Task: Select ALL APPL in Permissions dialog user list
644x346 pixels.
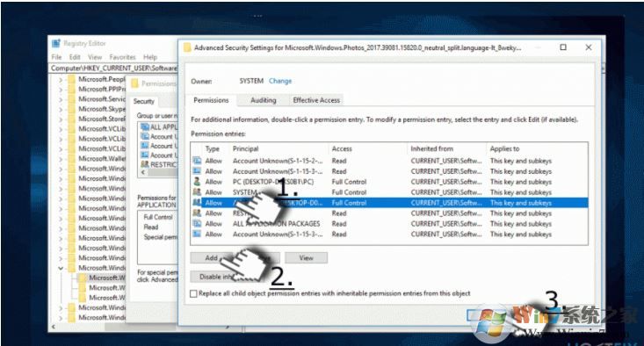Action: [159, 126]
